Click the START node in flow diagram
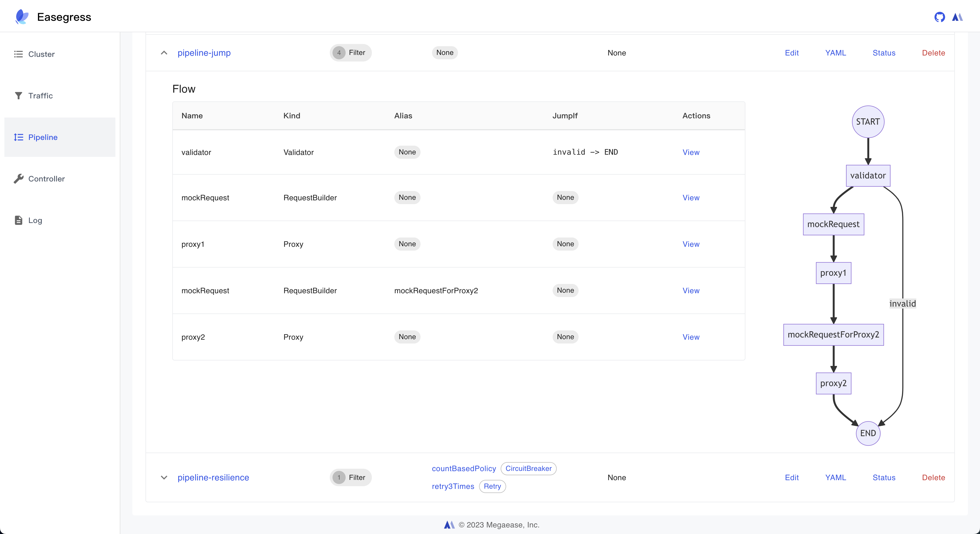Screen dimensions: 980x534 868,122
